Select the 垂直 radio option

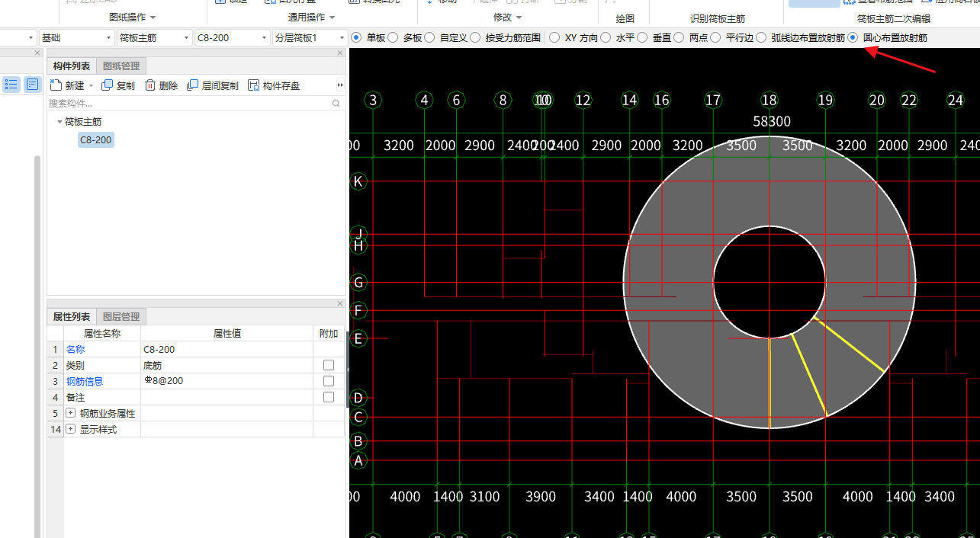click(x=642, y=37)
